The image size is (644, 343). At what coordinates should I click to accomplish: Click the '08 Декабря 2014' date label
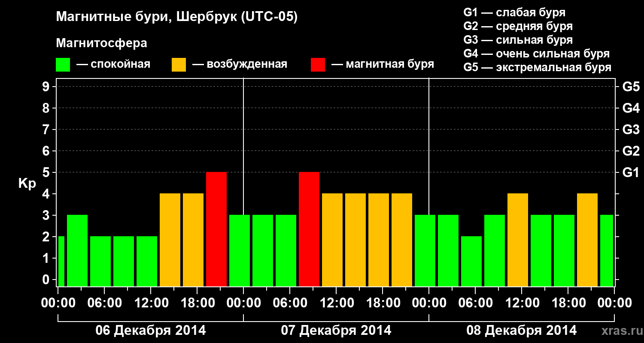tap(522, 331)
